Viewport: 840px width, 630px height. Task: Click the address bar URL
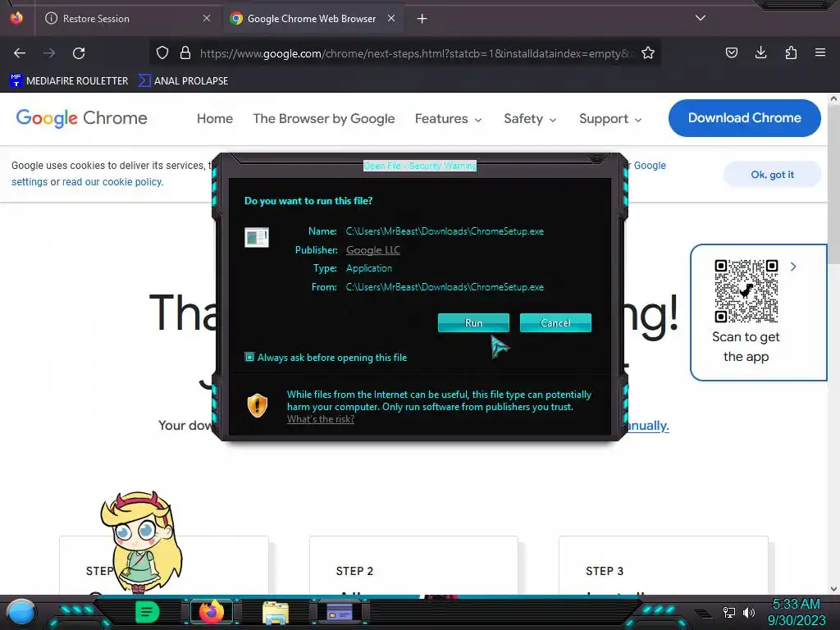click(416, 53)
